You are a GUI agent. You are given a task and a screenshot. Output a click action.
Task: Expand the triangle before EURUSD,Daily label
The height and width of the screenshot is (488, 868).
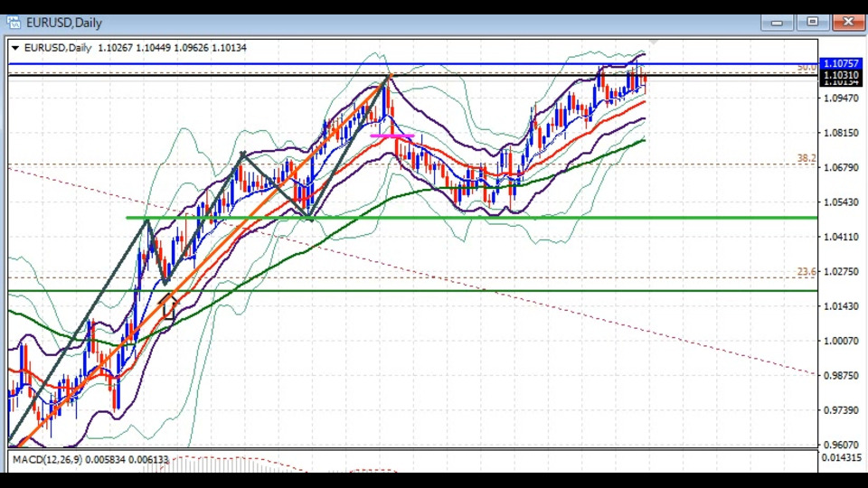(15, 48)
